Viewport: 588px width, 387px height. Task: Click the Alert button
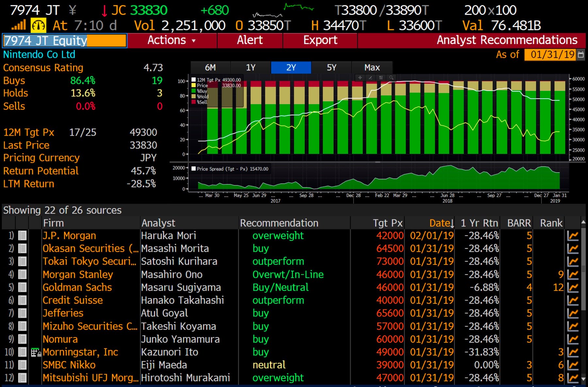250,41
